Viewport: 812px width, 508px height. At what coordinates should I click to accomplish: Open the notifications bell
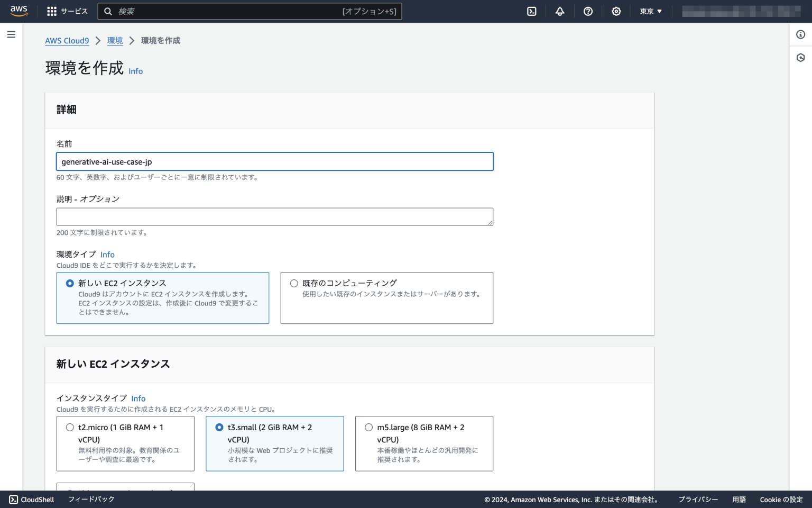point(560,11)
